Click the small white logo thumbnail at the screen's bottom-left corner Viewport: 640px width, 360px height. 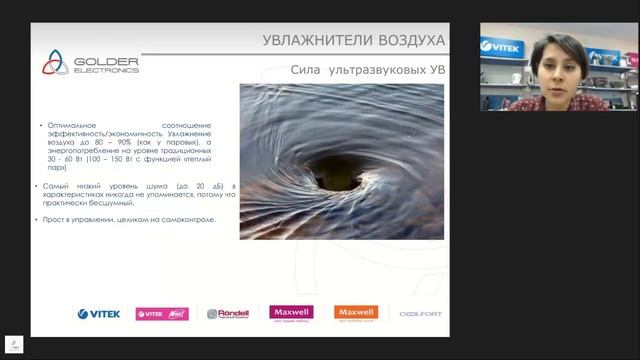point(14,344)
